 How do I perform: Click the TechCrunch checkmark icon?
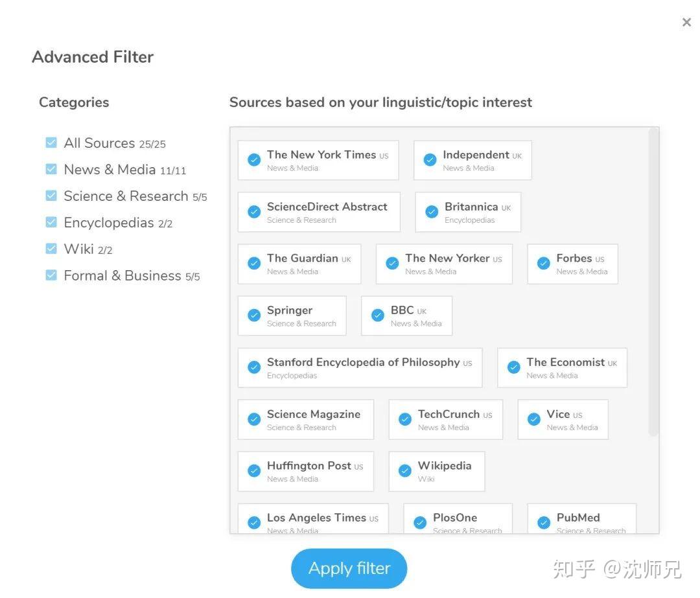(405, 419)
